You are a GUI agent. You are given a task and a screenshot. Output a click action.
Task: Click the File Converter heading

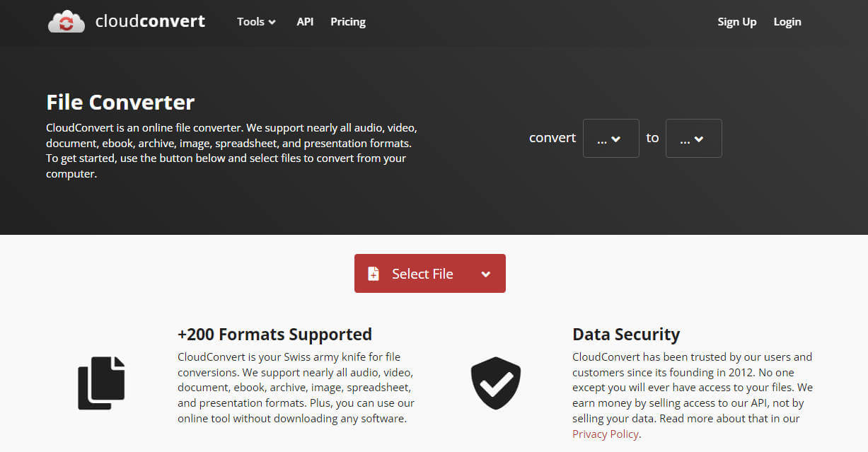click(120, 103)
